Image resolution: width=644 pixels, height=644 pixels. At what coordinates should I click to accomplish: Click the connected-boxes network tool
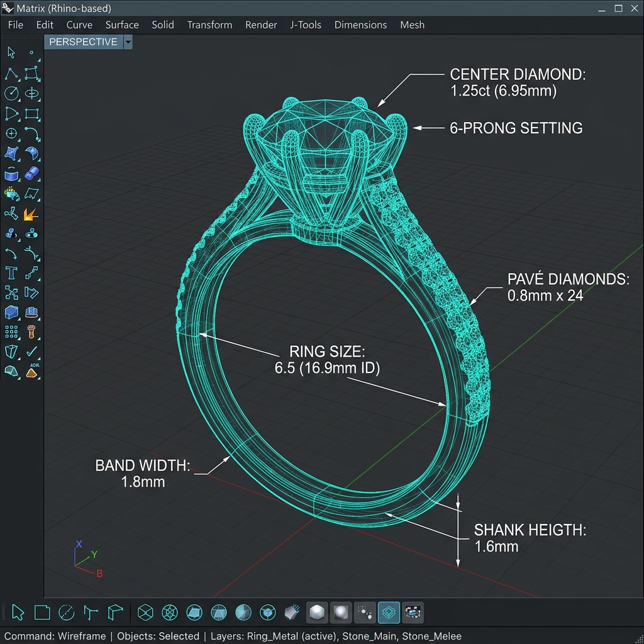(11, 293)
